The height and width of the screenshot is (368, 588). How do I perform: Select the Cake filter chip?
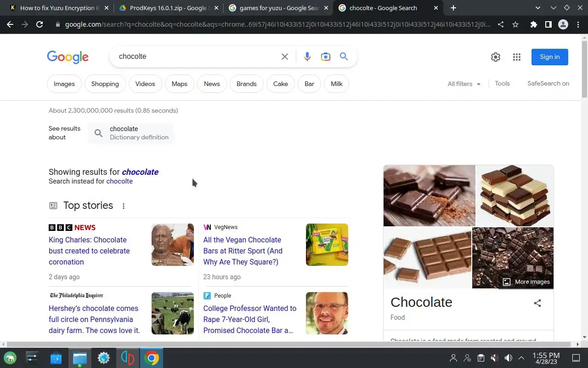[x=281, y=84]
